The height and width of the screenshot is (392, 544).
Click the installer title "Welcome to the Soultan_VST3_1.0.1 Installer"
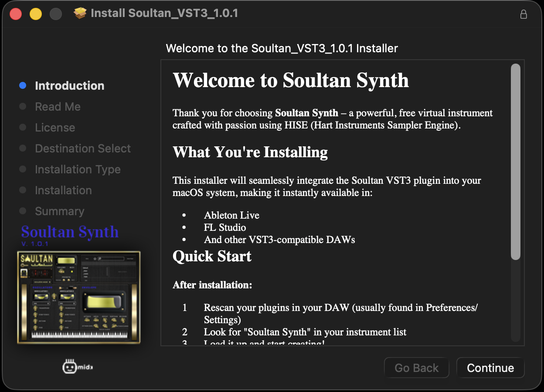282,48
